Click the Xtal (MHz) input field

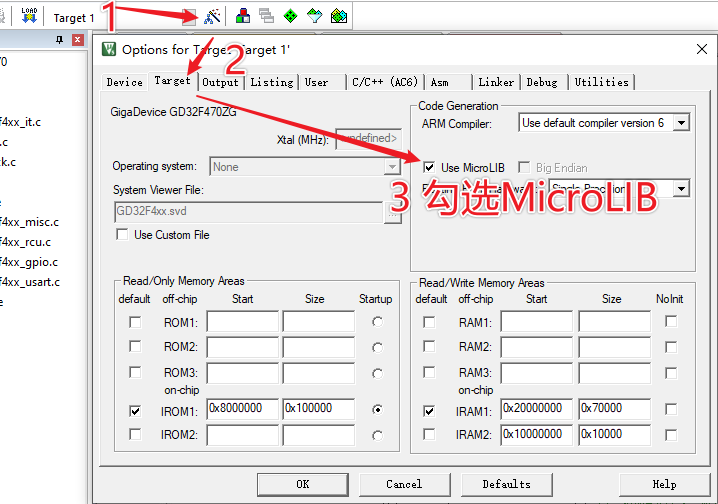369,139
